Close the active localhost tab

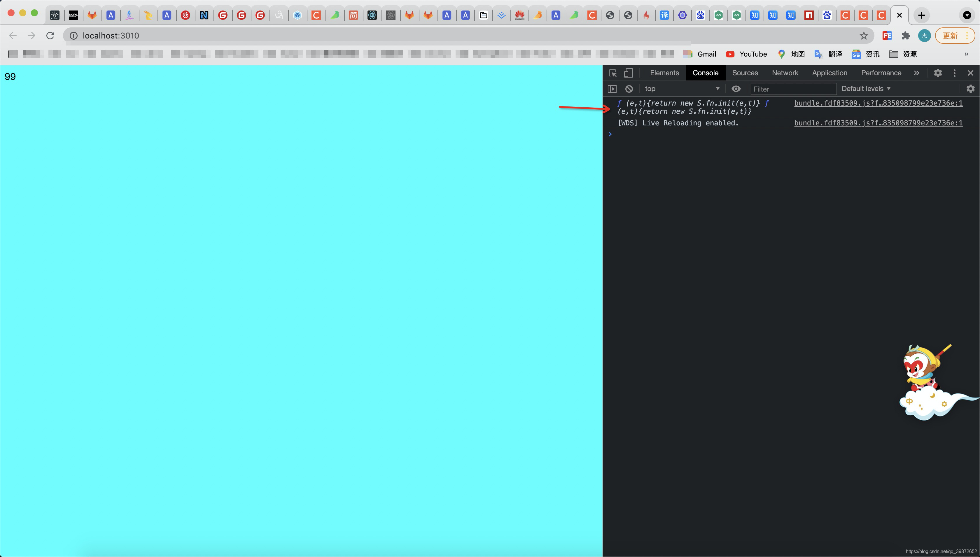[x=899, y=15]
